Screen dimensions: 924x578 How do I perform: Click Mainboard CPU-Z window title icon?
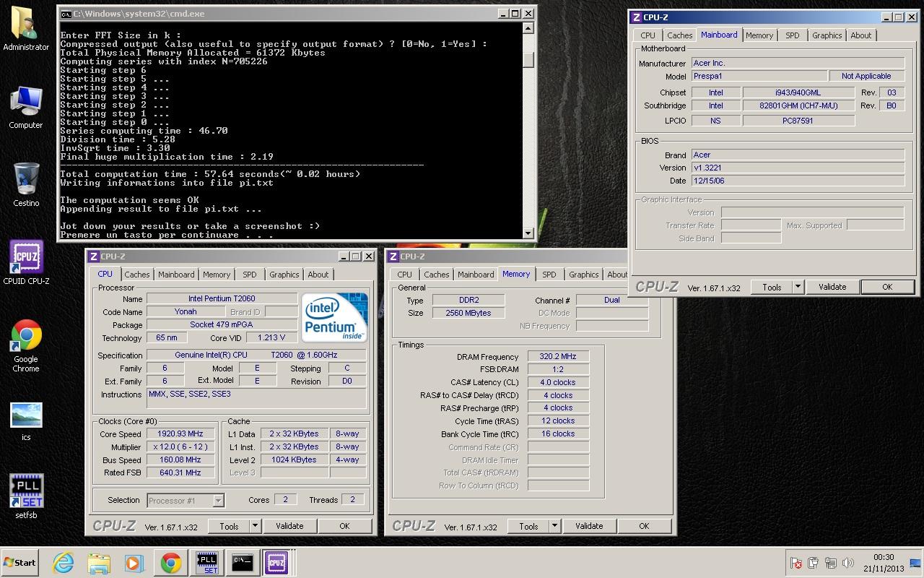(x=636, y=17)
